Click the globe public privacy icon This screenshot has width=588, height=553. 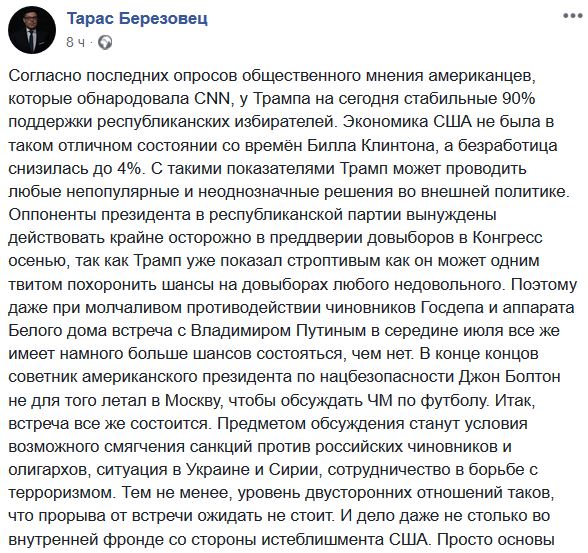pos(105,42)
